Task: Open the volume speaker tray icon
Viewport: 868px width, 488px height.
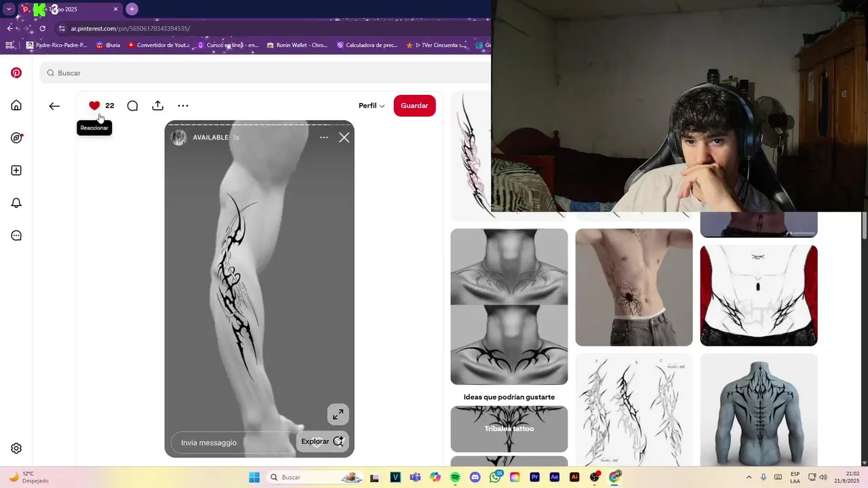Action: pos(823,477)
